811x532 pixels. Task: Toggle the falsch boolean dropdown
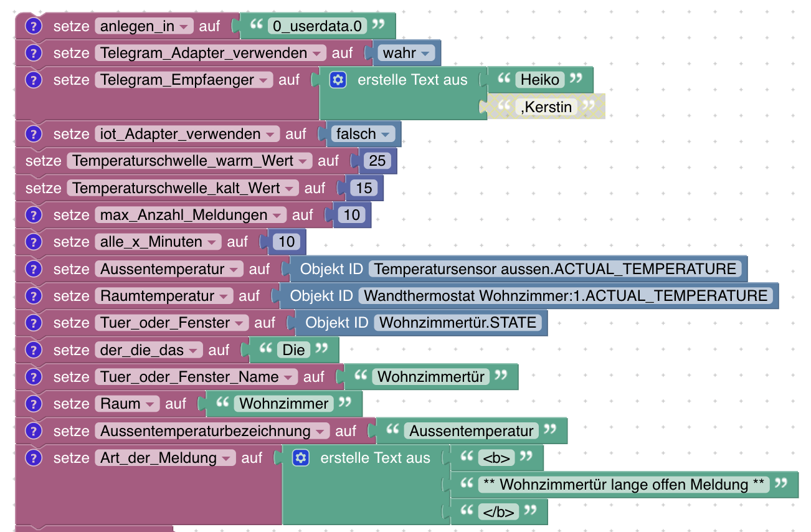point(363,134)
